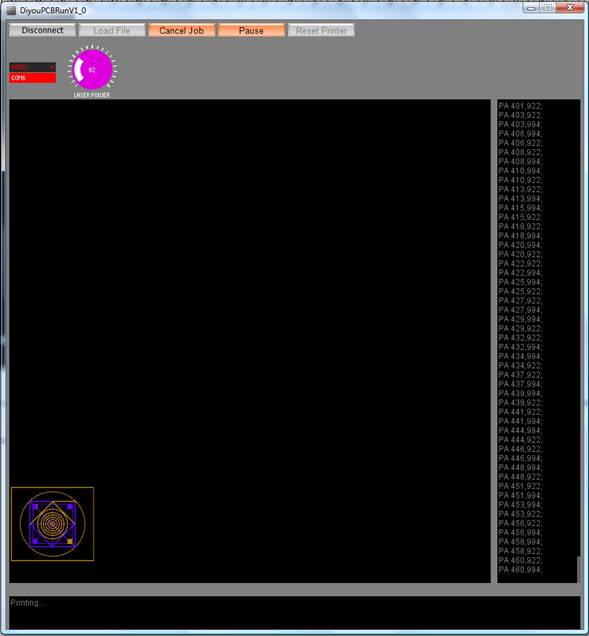Adjust the magenta Laser Power knob

[92, 69]
